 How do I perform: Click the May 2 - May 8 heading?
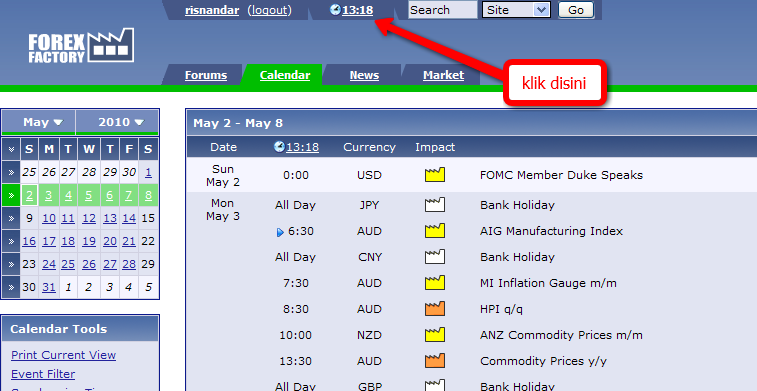pyautogui.click(x=238, y=123)
